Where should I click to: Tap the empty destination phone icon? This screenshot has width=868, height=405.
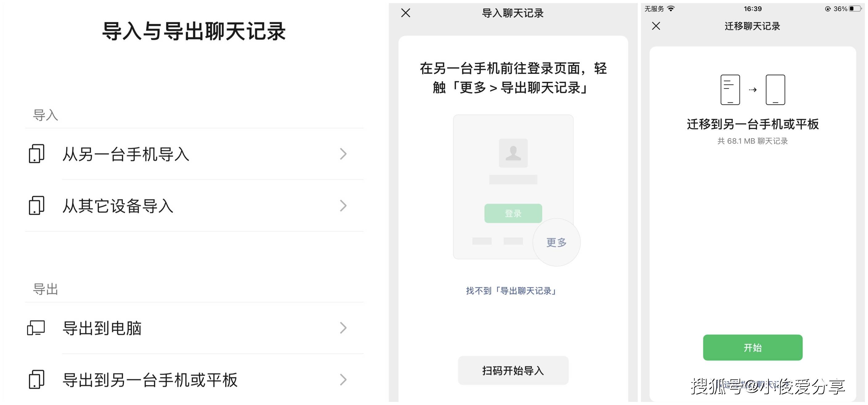tap(775, 90)
